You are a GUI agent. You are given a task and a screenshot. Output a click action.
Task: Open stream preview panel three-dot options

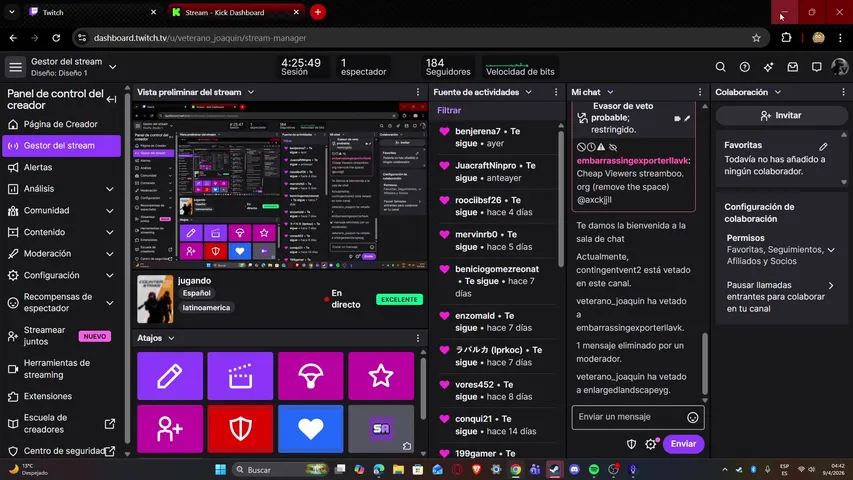pos(418,93)
